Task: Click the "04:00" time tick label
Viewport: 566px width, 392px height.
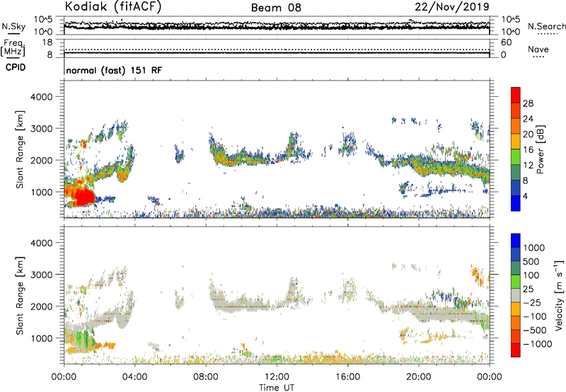Action: point(134,377)
